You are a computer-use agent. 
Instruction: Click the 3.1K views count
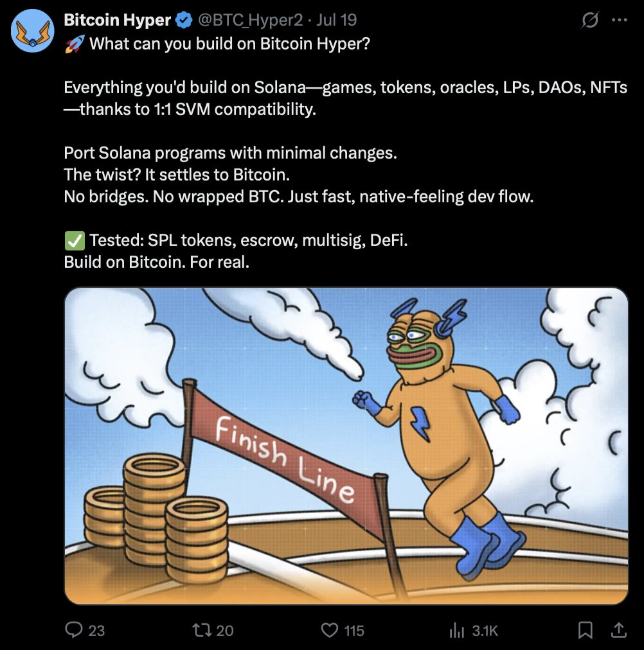[485, 631]
